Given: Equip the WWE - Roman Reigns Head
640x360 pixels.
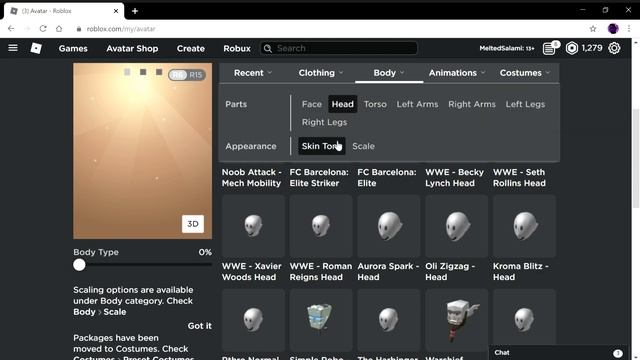Looking at the screenshot, I should (321, 226).
